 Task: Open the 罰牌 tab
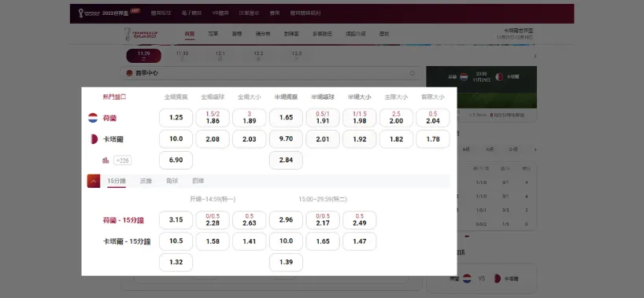click(x=198, y=181)
